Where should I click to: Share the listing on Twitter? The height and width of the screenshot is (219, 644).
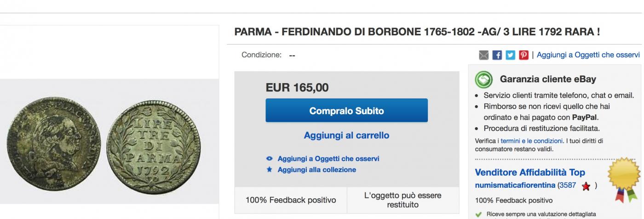click(x=511, y=55)
